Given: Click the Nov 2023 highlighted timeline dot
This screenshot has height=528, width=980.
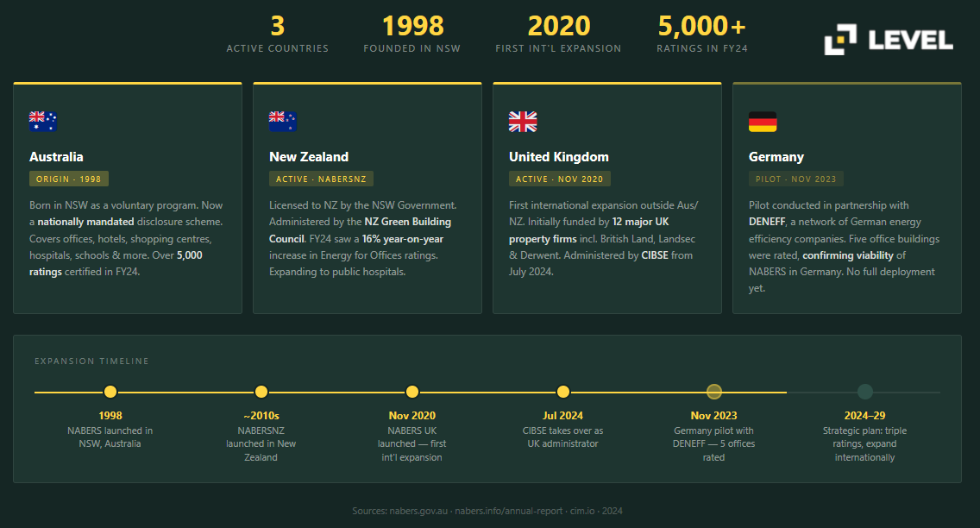Looking at the screenshot, I should pyautogui.click(x=713, y=392).
